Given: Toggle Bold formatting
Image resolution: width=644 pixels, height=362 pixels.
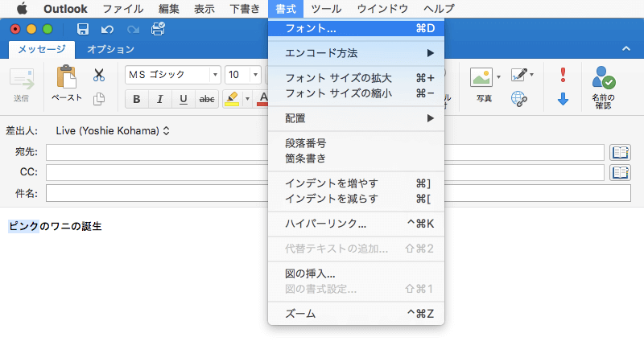Looking at the screenshot, I should click(137, 99).
